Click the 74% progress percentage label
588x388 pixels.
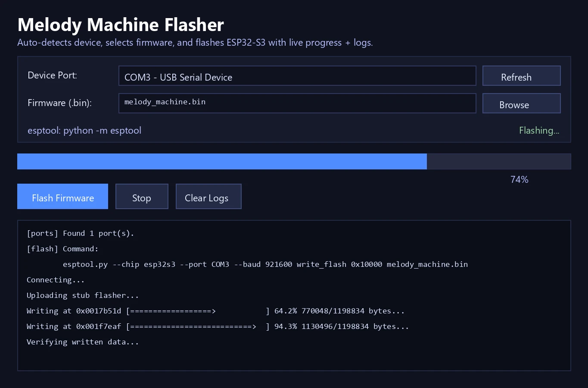(x=519, y=180)
